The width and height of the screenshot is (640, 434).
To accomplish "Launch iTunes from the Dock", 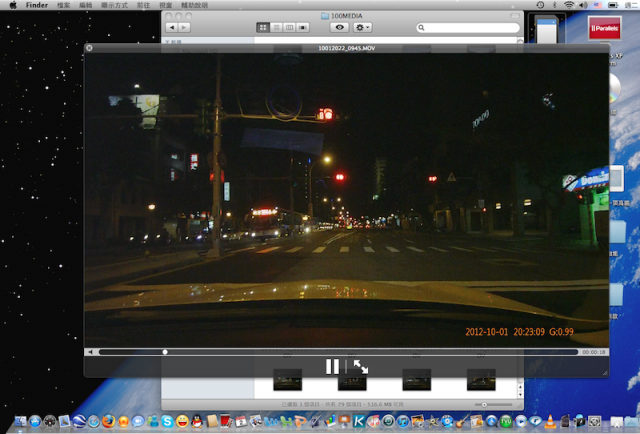I will point(403,421).
